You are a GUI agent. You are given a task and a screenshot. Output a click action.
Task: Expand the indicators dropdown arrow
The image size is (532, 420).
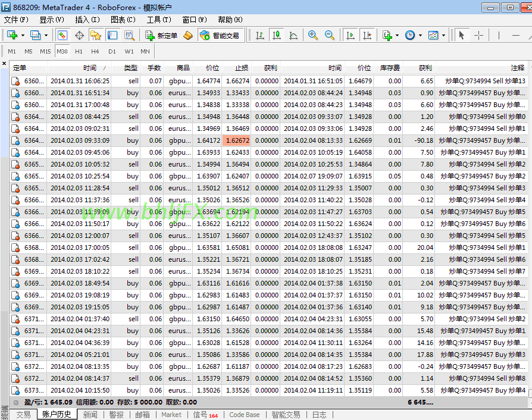coord(398,35)
